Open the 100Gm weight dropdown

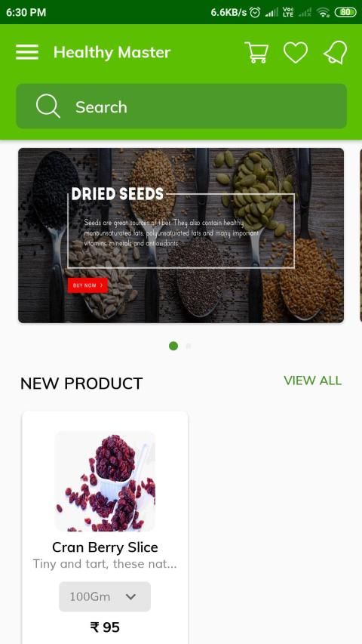105,596
